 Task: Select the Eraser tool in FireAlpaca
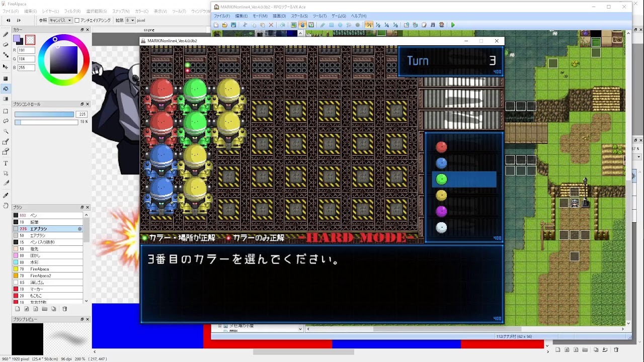click(x=6, y=45)
